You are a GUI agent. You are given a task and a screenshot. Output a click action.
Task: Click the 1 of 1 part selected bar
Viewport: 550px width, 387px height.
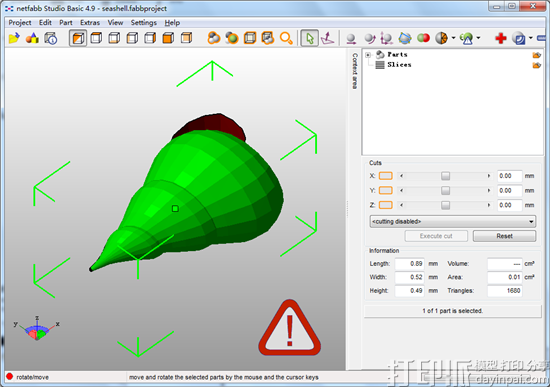[x=452, y=311]
